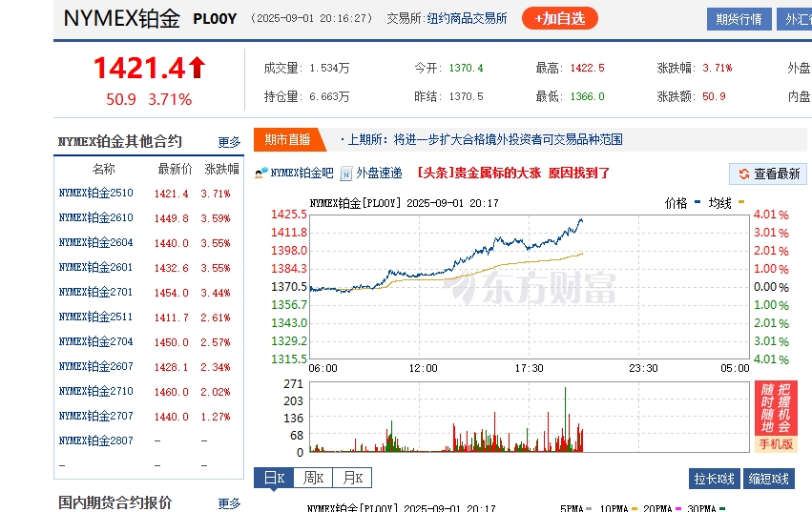Viewport: 812px width, 512px height.
Task: Click the 涨跌幅 column header
Action: coord(222,169)
